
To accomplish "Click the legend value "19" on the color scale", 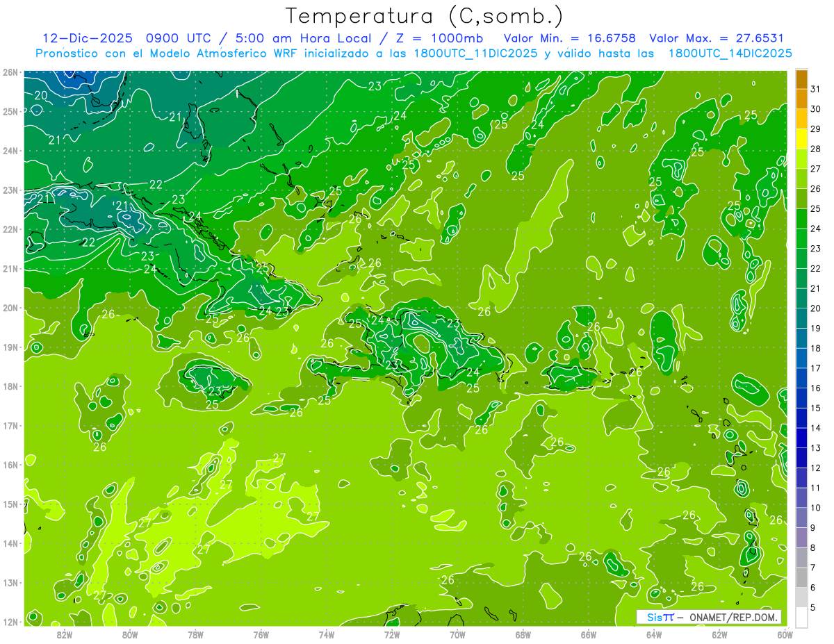I will coord(815,328).
